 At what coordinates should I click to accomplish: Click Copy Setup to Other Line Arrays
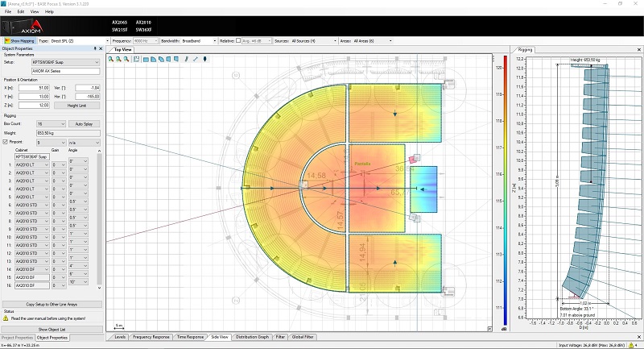coord(52,304)
